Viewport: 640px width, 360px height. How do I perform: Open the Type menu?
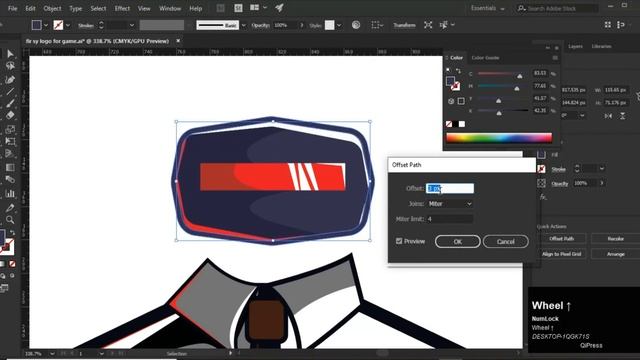pyautogui.click(x=76, y=8)
